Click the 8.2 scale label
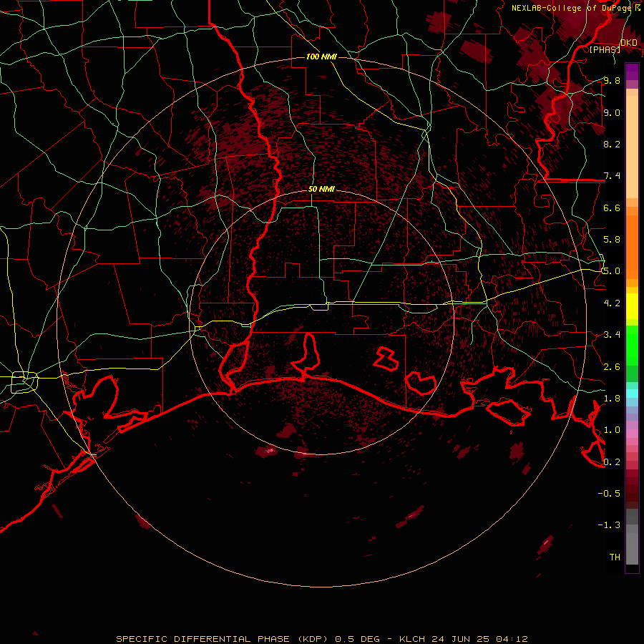This screenshot has width=644, height=644. (x=612, y=144)
